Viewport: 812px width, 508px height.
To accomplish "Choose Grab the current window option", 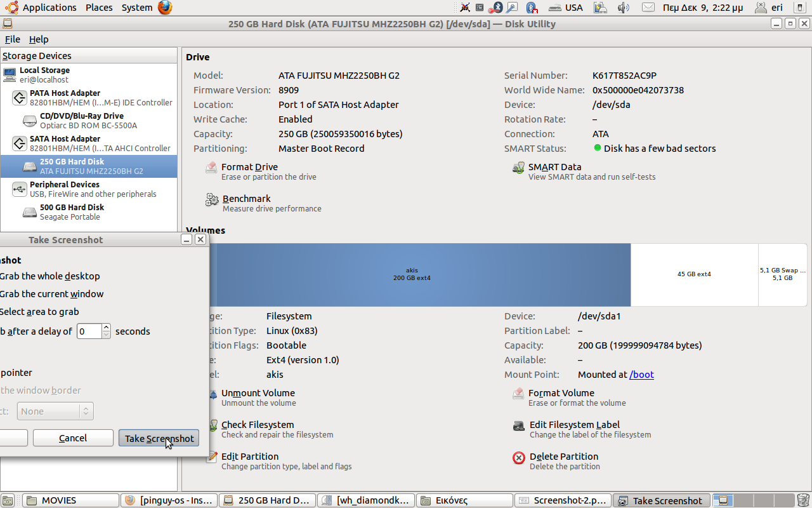I will [51, 294].
